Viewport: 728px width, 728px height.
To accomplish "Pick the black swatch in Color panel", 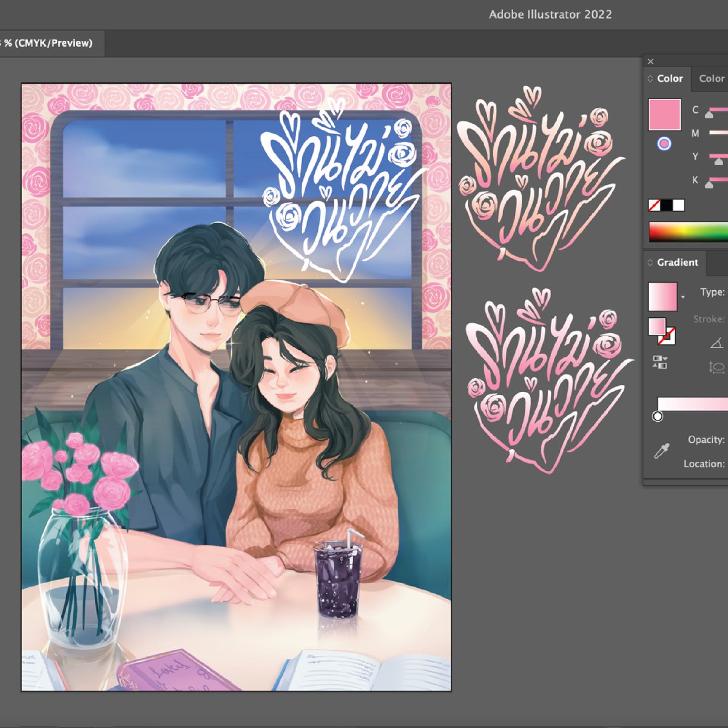I will point(666,205).
